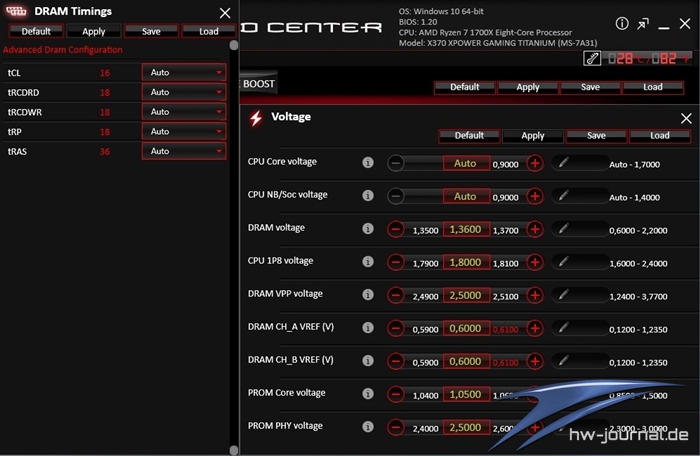Screen dimensions: 700x456
Task: Switch to the BOOST tab
Action: click(x=258, y=84)
